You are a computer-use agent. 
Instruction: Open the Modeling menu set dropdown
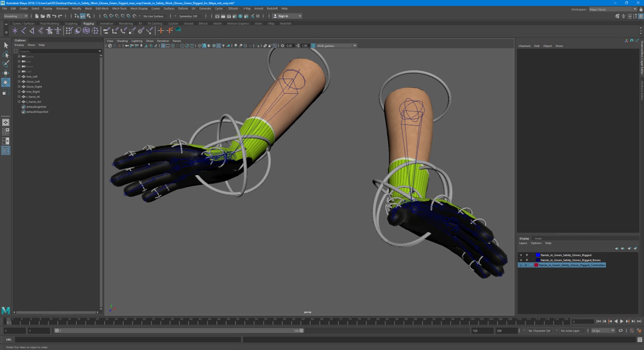pos(16,16)
